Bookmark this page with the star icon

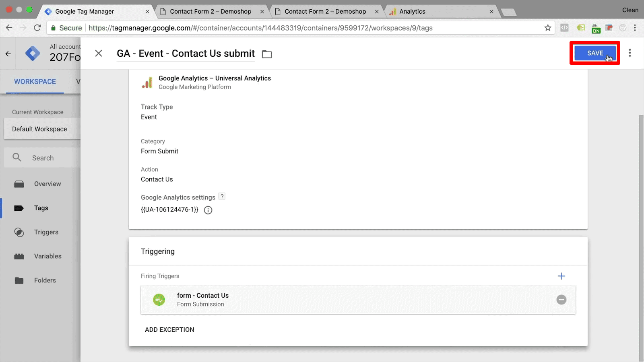pos(547,28)
